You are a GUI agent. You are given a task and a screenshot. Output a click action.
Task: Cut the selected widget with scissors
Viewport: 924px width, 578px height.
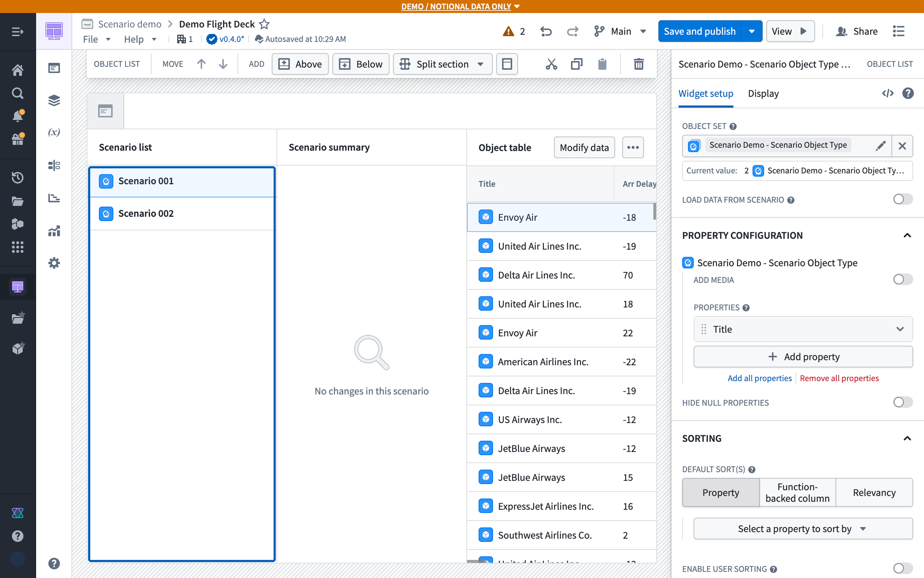tap(552, 64)
